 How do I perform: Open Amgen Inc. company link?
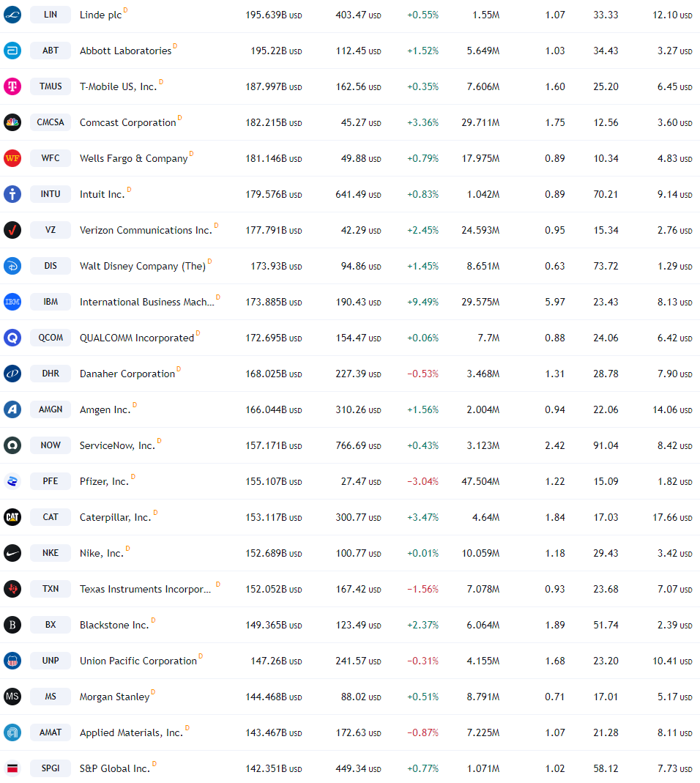[x=105, y=410]
